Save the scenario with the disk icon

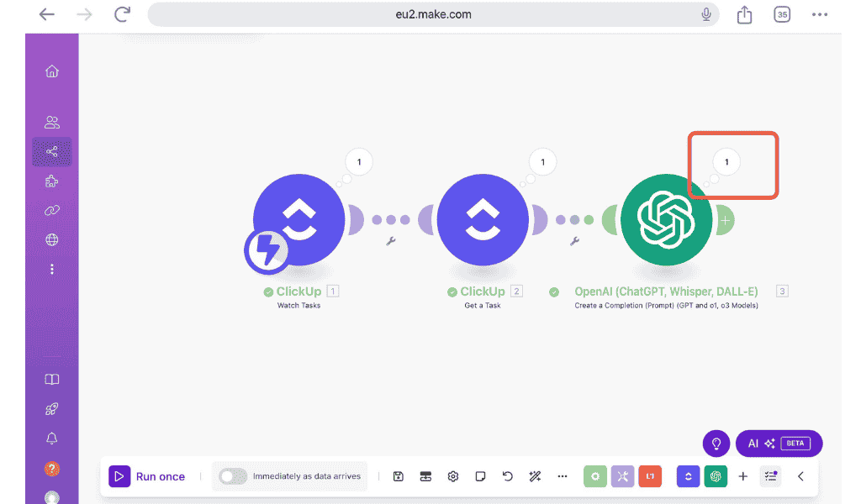tap(398, 476)
